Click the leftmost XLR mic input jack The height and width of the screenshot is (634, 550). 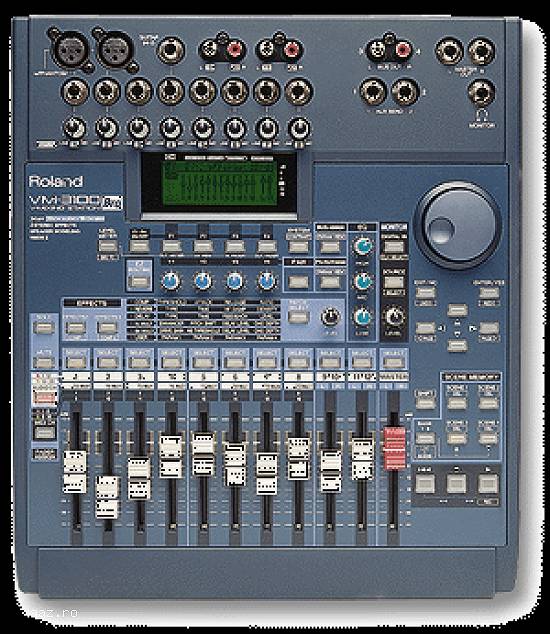click(x=70, y=50)
